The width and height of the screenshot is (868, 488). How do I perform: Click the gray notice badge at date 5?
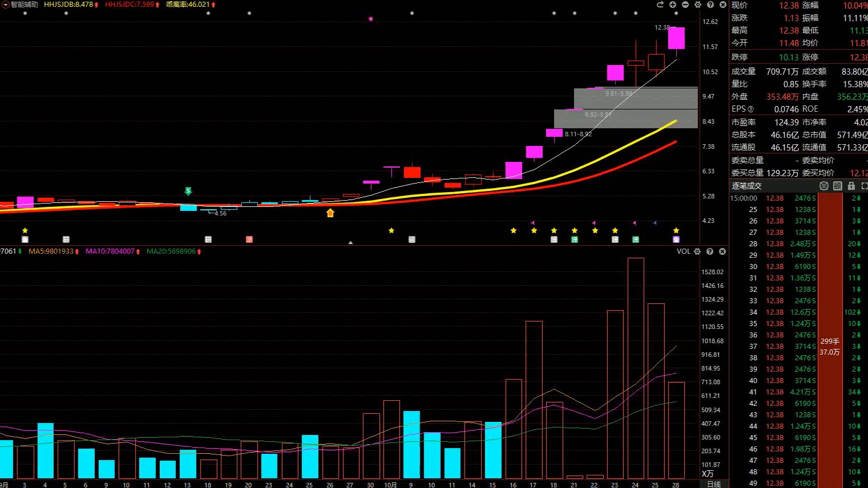pos(66,239)
